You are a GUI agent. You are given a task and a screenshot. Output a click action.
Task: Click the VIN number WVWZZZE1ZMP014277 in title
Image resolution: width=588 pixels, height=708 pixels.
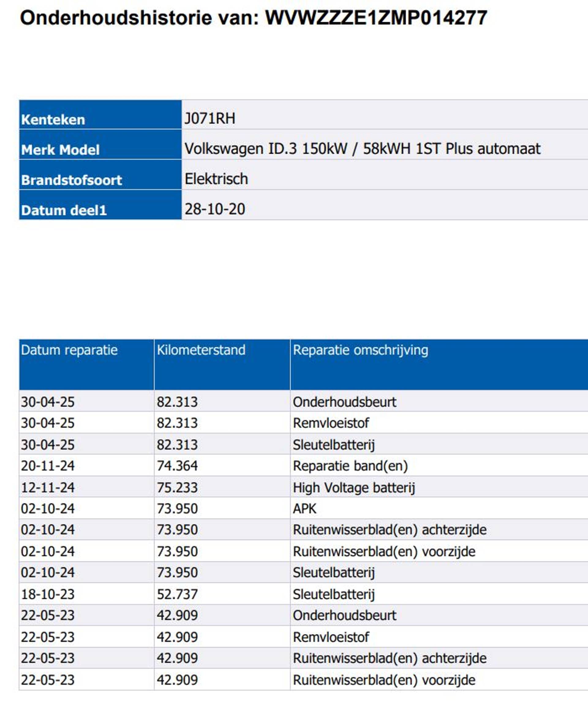(376, 17)
